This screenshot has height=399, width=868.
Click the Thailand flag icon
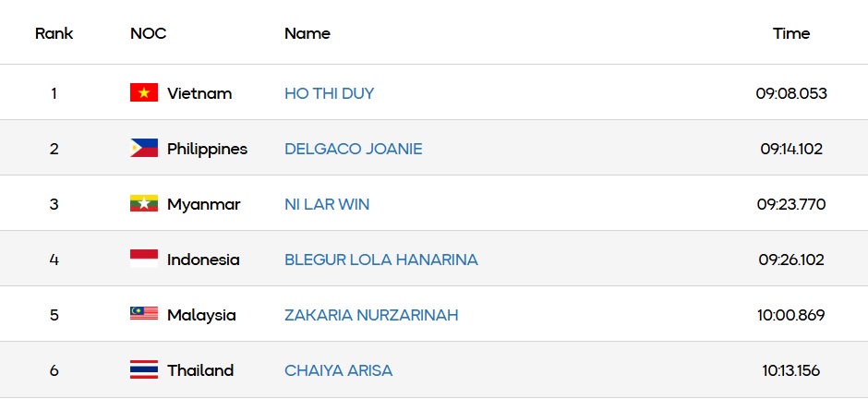click(144, 369)
